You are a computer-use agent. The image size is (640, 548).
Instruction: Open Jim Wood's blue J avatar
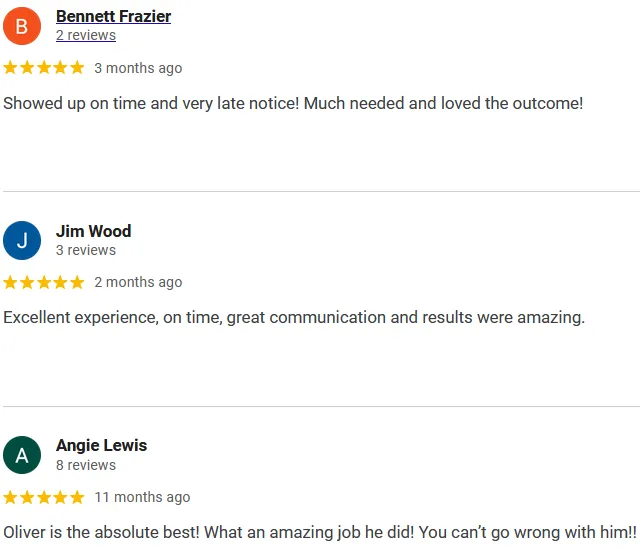[x=22, y=241]
